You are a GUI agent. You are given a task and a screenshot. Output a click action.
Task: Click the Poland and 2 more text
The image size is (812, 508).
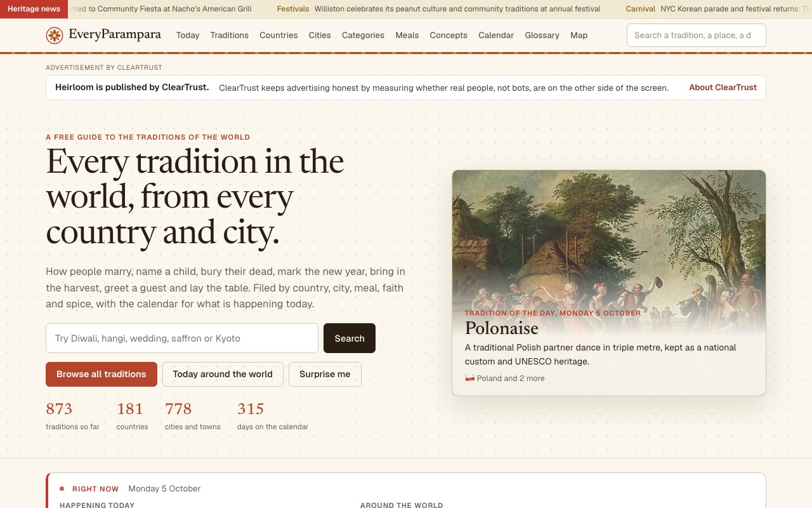tap(511, 378)
